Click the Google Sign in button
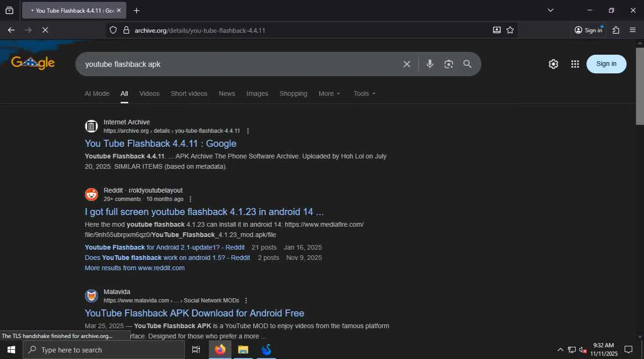Image resolution: width=644 pixels, height=359 pixels. pyautogui.click(x=606, y=64)
